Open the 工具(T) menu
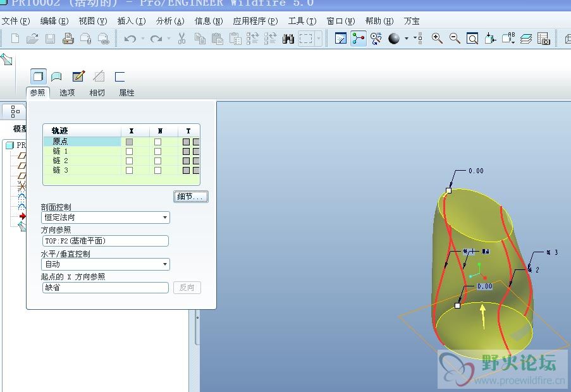571x392 pixels. point(302,21)
